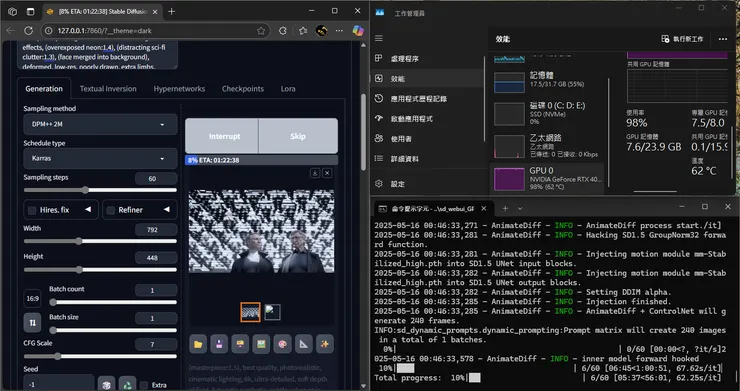Adjust the CFG Scale slider
740x391 pixels.
click(x=101, y=356)
